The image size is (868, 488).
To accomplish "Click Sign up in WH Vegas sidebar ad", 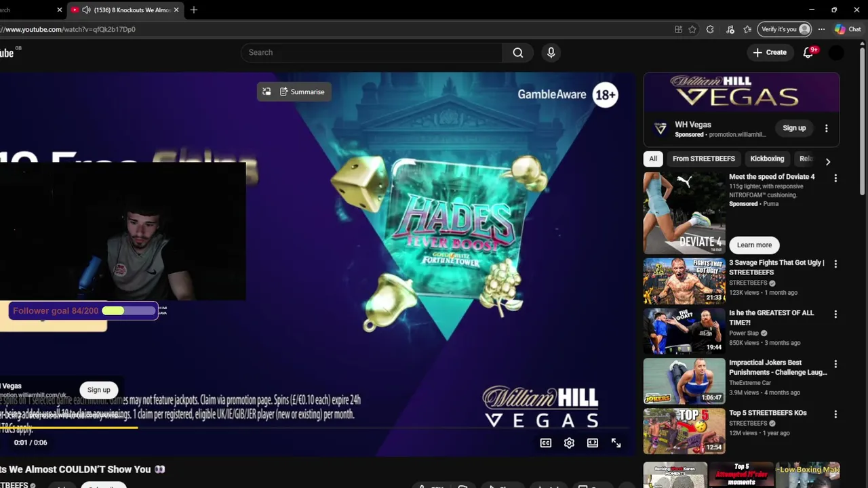I will point(794,128).
